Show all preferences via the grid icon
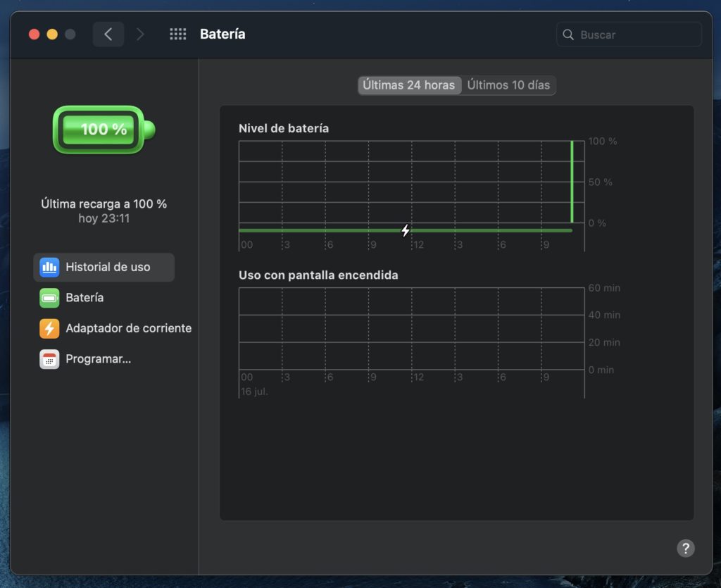The width and height of the screenshot is (721, 588). [177, 34]
